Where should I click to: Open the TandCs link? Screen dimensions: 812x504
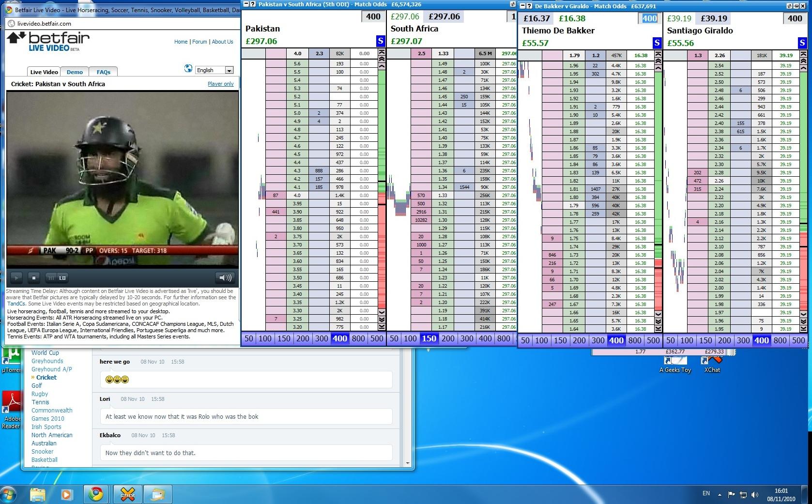coord(15,304)
